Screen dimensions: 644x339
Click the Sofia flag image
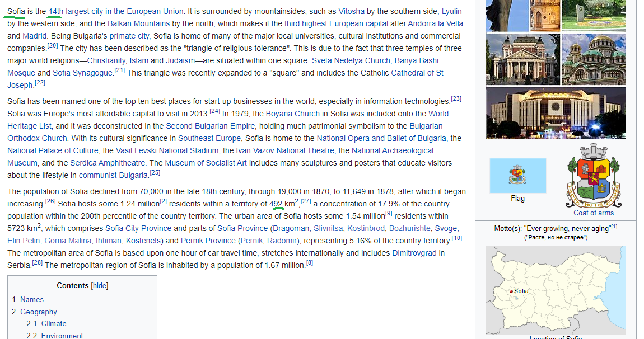pyautogui.click(x=517, y=175)
